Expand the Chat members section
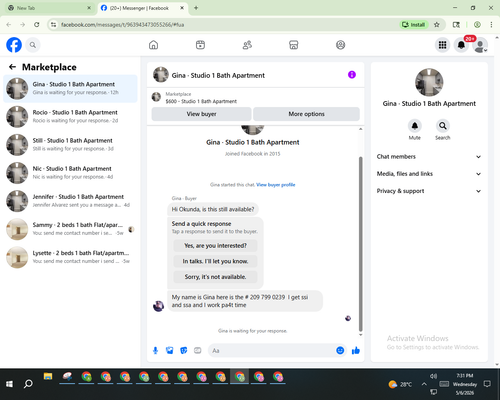The height and width of the screenshot is (400, 500). click(x=429, y=157)
